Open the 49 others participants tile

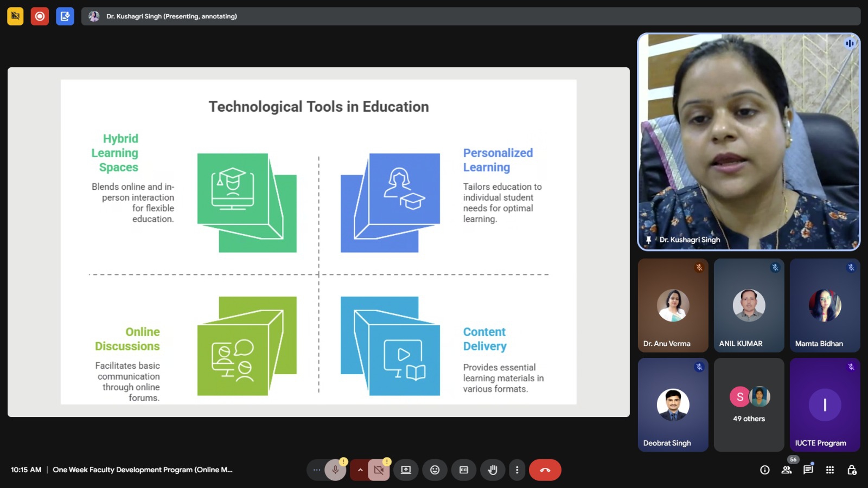pos(749,404)
